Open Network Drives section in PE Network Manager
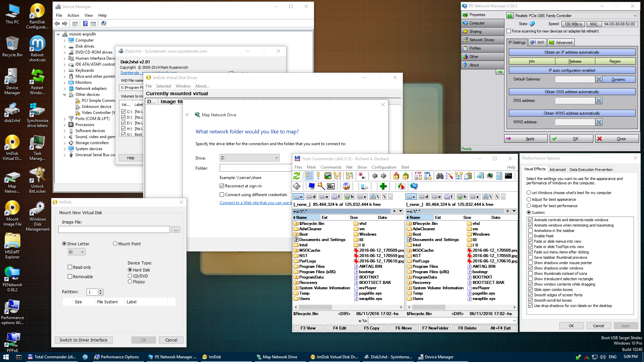 [483, 40]
